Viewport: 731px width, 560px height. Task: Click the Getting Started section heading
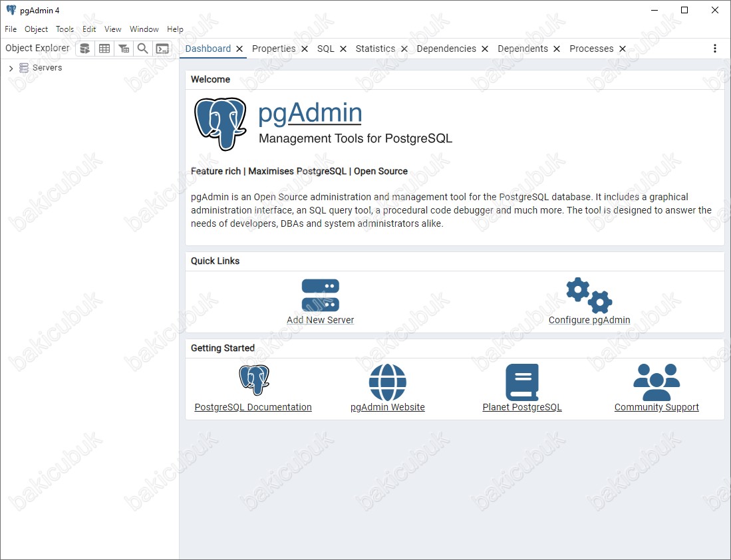tap(222, 348)
